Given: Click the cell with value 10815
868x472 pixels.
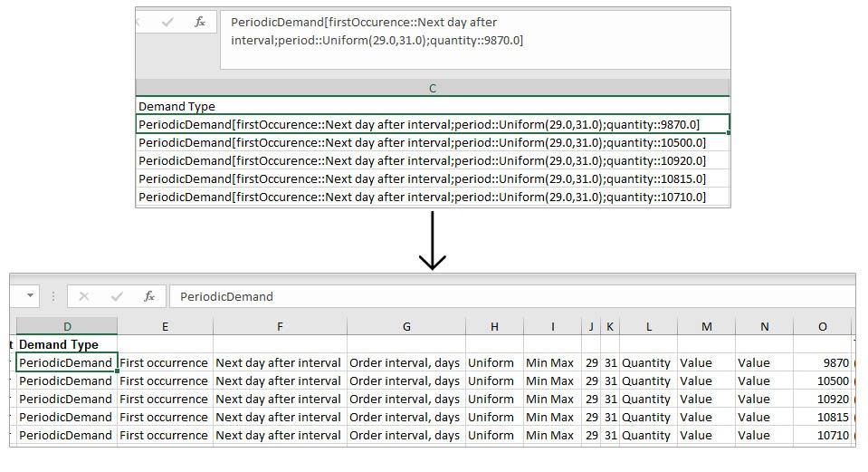Looking at the screenshot, I should [x=823, y=417].
